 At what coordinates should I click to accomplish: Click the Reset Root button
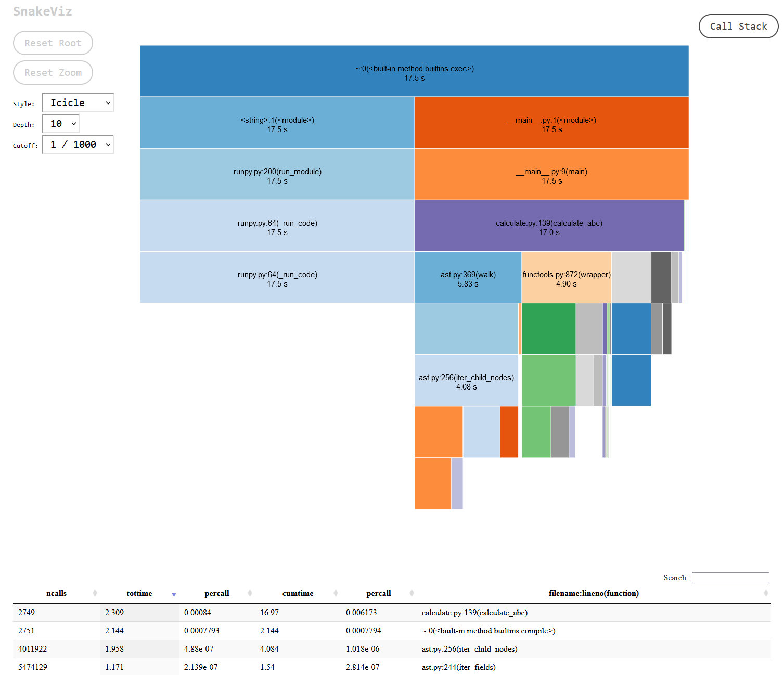[53, 43]
